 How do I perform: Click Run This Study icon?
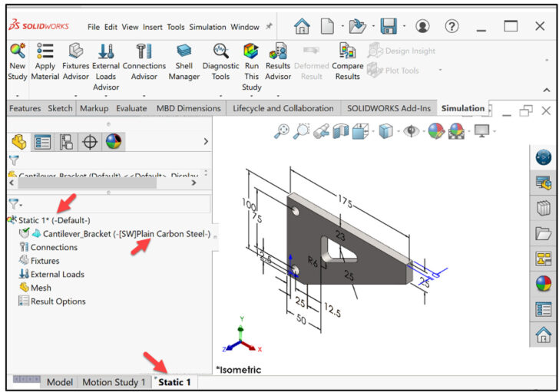[x=251, y=61]
